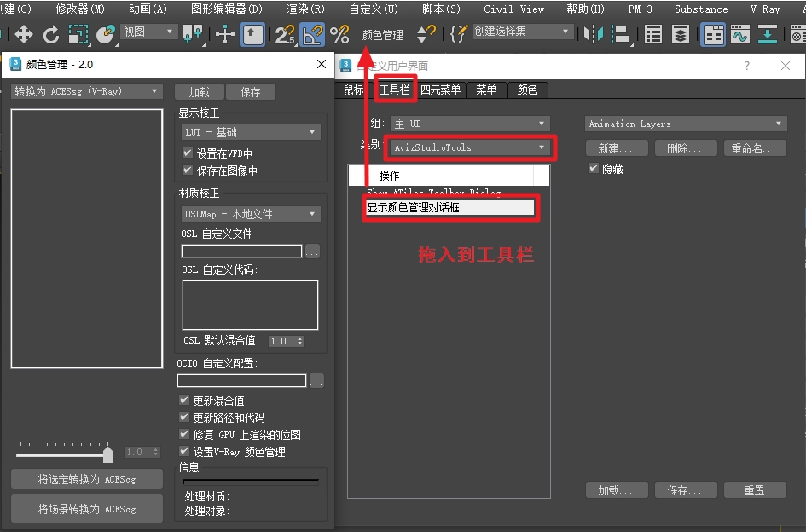Viewport: 806px width, 532px height.
Task: Open the 视图 reference coordinate dropdown
Action: 148,32
